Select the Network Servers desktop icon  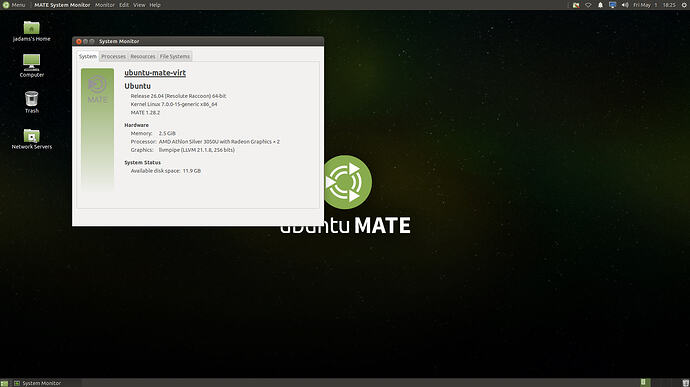tap(31, 139)
